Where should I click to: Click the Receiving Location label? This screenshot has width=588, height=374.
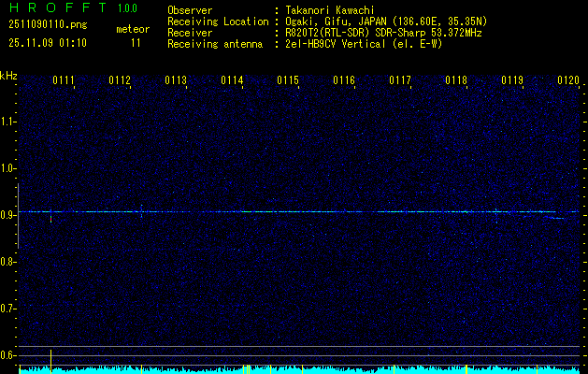[218, 22]
